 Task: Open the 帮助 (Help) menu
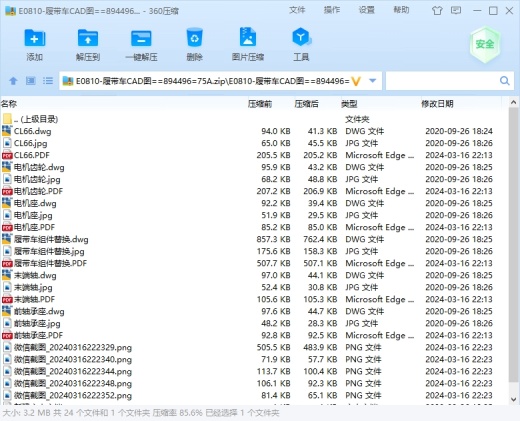(401, 10)
